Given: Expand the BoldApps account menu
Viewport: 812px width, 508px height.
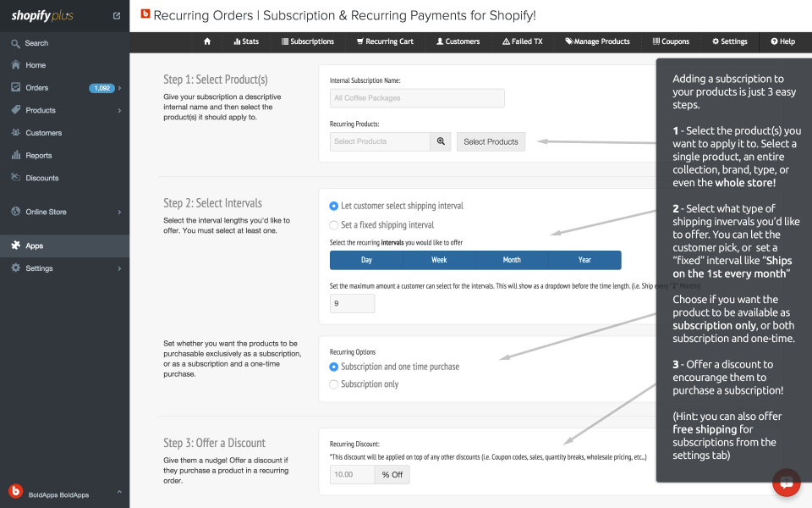Looking at the screenshot, I should [118, 492].
